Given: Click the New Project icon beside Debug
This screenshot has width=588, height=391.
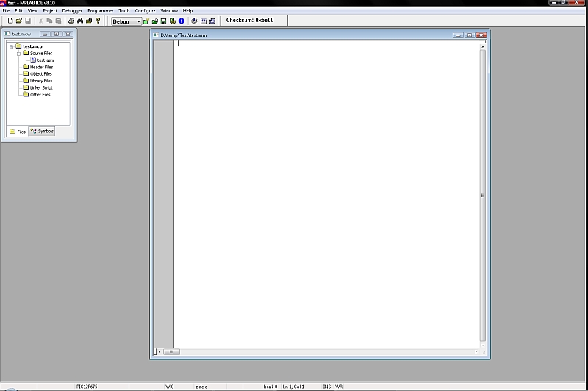Looking at the screenshot, I should (146, 21).
